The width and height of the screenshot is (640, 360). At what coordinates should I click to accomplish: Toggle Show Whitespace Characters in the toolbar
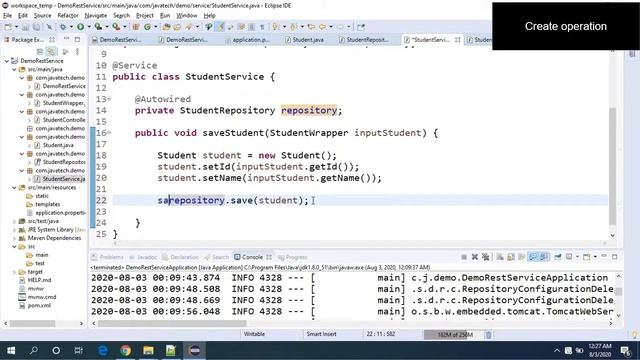262,27
